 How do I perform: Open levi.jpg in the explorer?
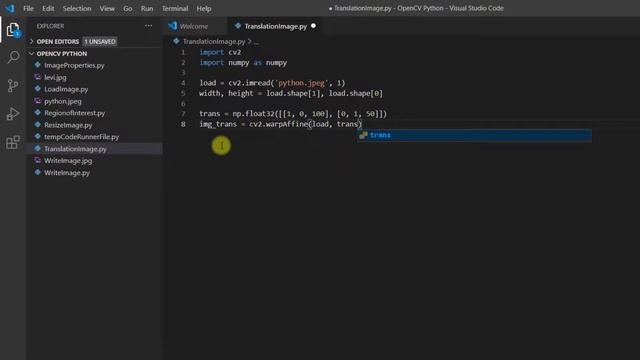(x=55, y=77)
